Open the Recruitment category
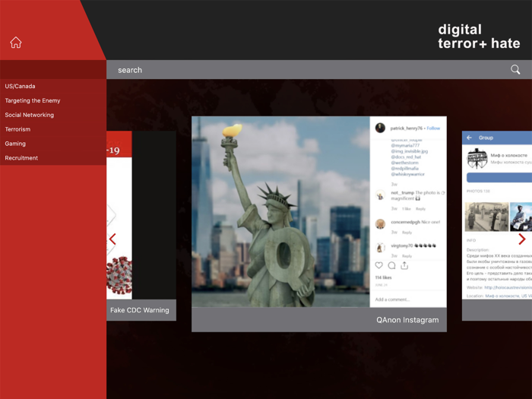This screenshot has width=532, height=399. pyautogui.click(x=21, y=158)
